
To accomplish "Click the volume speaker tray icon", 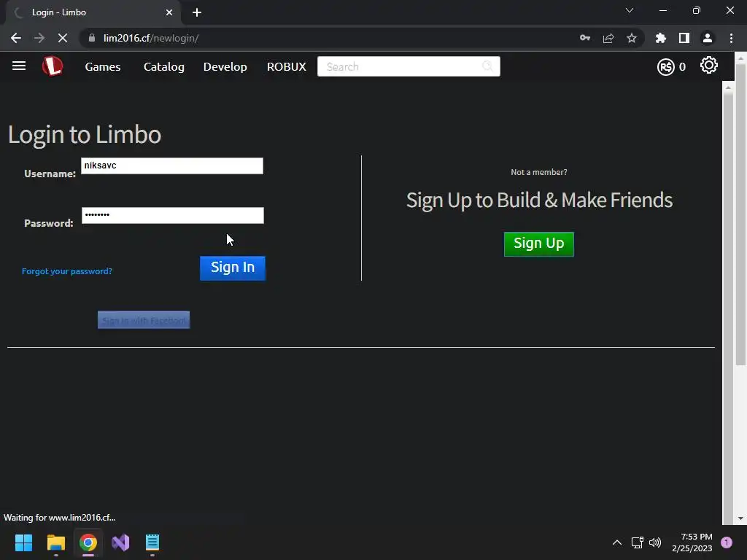I will [656, 542].
